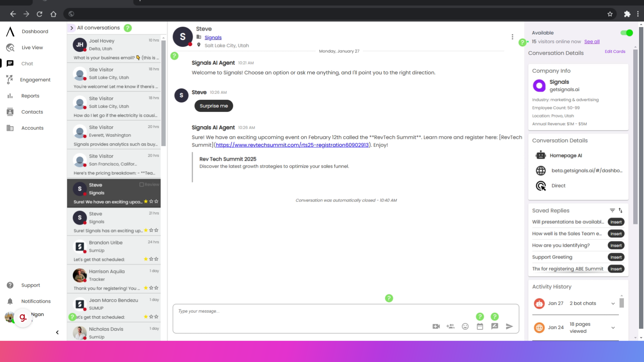Click the Edit Cards button
The image size is (644, 362).
(615, 51)
